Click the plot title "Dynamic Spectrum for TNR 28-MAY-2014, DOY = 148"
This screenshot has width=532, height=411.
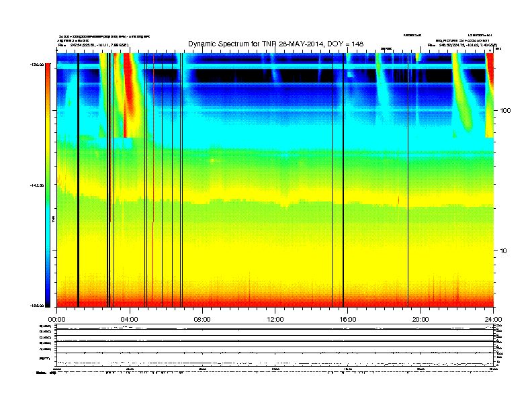pos(275,44)
